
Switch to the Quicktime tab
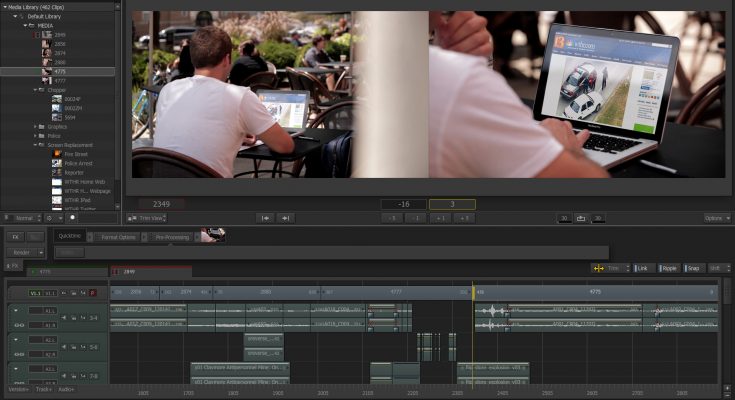pyautogui.click(x=70, y=236)
